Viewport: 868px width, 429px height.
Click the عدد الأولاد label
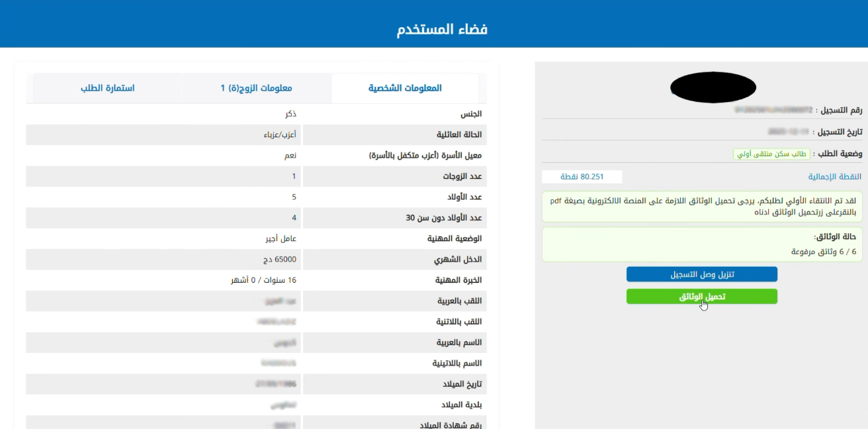[x=465, y=197]
